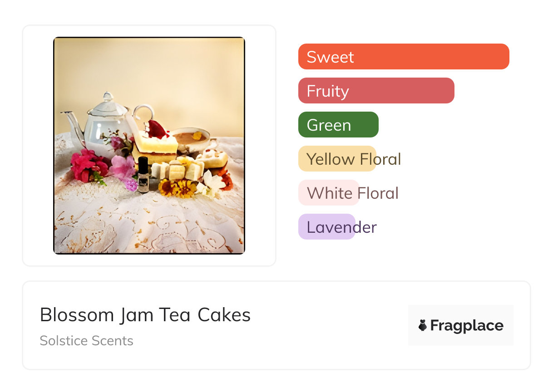Click the Fragplace wordmark text

[467, 326]
